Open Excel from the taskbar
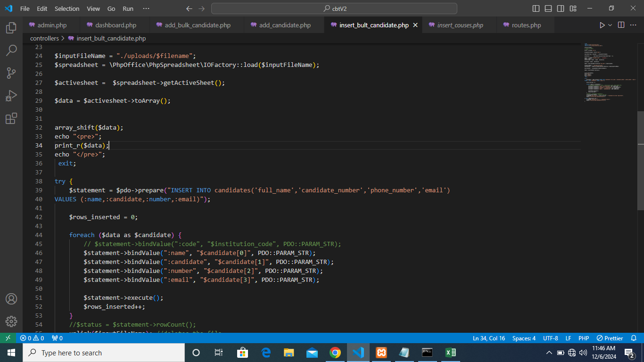644x362 pixels. 451,353
